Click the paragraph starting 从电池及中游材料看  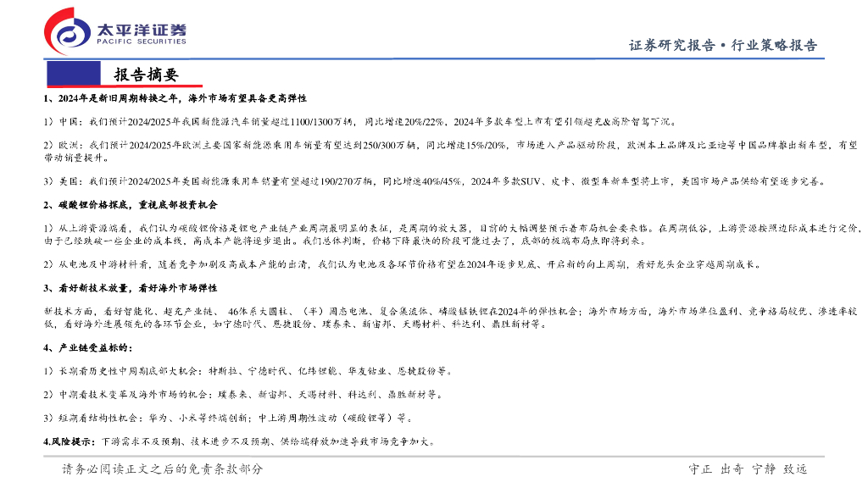[403, 264]
